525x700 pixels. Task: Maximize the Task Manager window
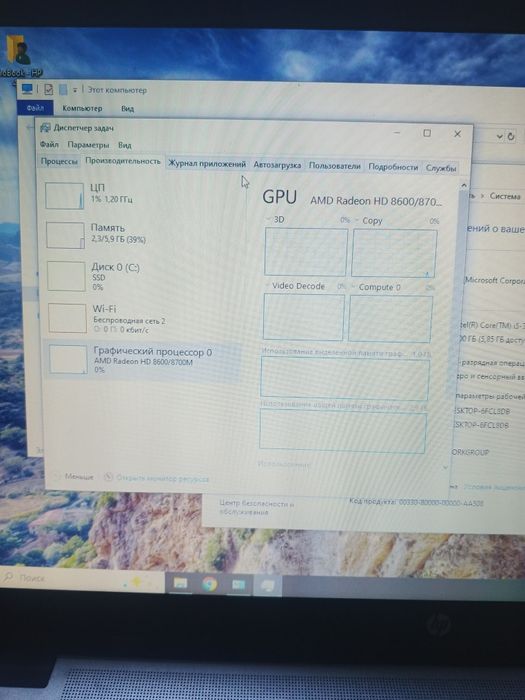click(x=427, y=133)
